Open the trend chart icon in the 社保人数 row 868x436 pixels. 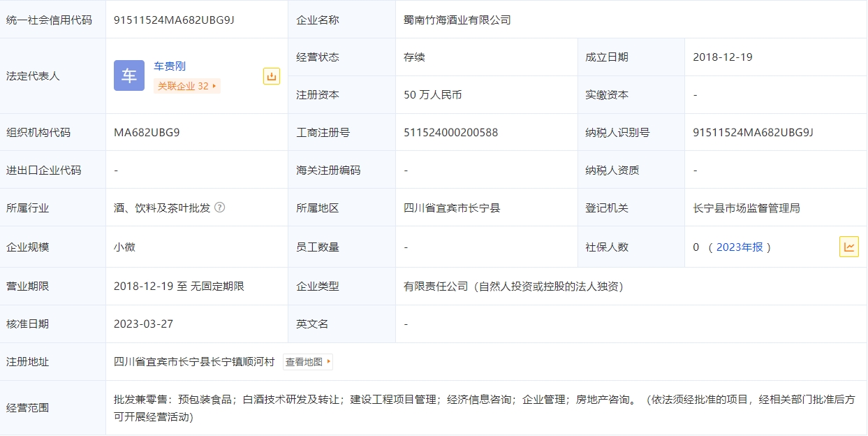pos(849,247)
